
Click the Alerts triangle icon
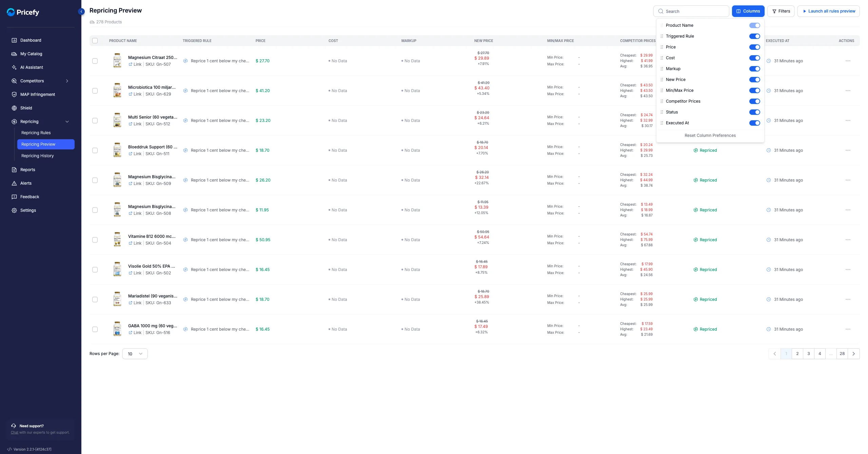click(14, 183)
